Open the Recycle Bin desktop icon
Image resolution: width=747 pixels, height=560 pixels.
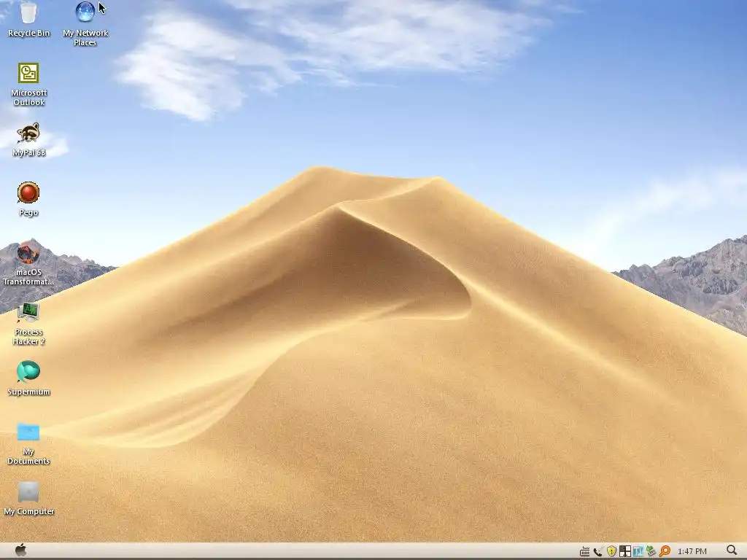[28, 13]
